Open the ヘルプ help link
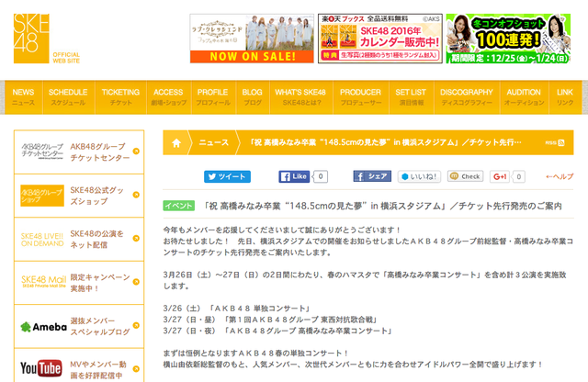 pyautogui.click(x=560, y=176)
